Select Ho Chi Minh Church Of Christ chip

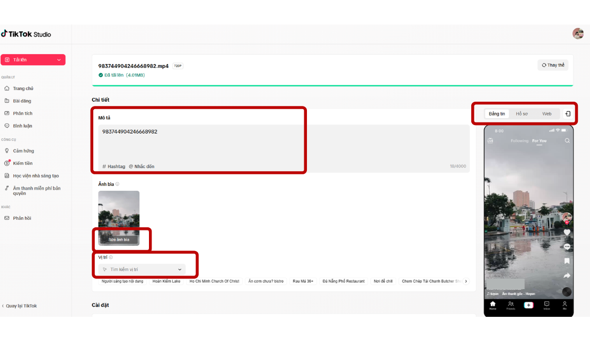(215, 281)
